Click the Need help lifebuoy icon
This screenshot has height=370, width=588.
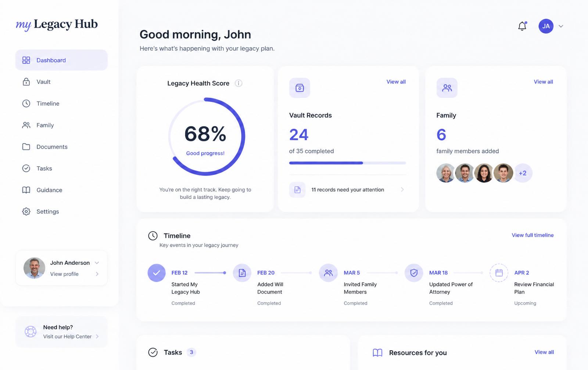[31, 332]
